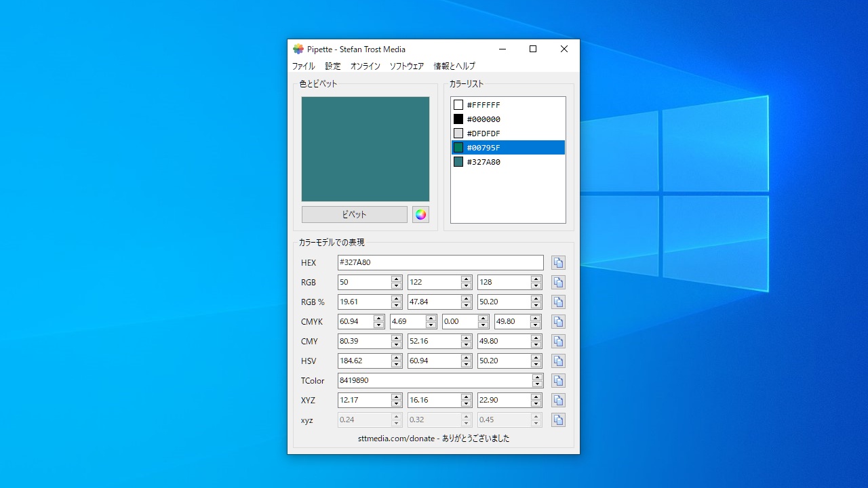Screen dimensions: 868x488
Task: Decrease XYZ value 16.16
Action: tap(467, 404)
